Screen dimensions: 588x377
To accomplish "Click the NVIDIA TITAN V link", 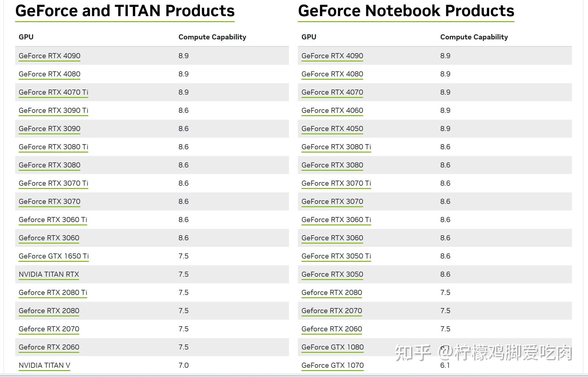I will pyautogui.click(x=44, y=365).
